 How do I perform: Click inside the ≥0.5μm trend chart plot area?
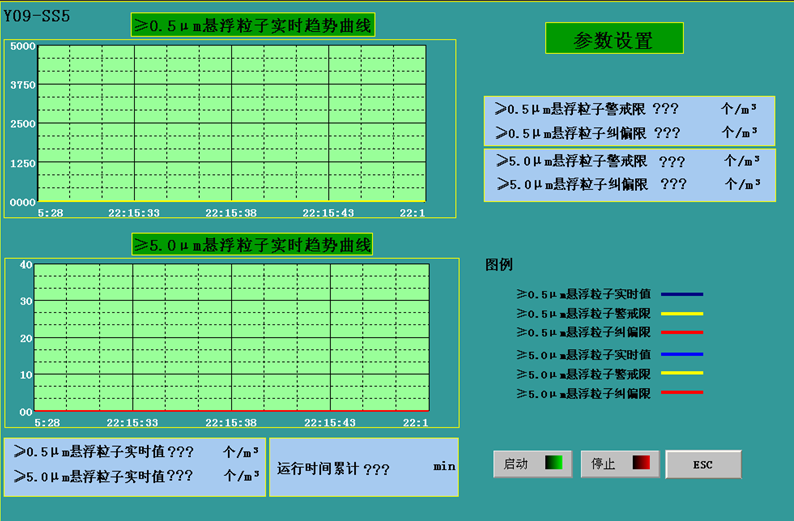point(232,123)
